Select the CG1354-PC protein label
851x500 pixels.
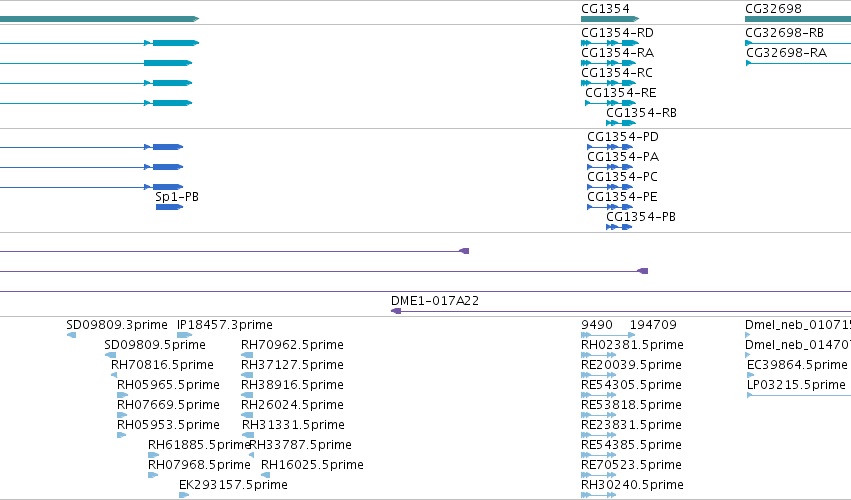pyautogui.click(x=623, y=177)
